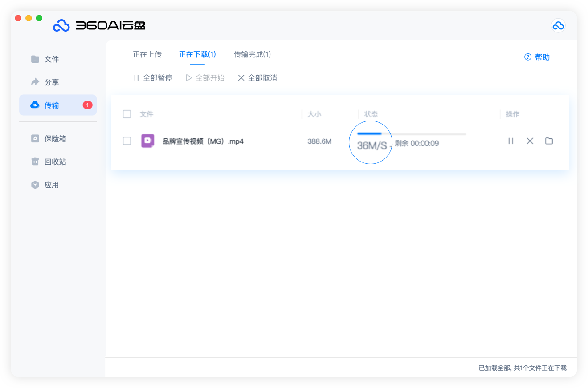Cancel the 品牌宣传视频 download with the X icon

(x=530, y=141)
